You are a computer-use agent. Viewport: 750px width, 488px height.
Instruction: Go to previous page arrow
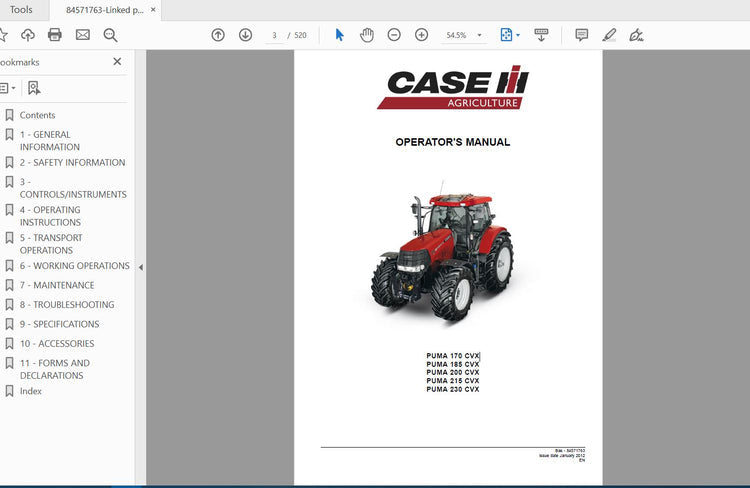tap(218, 35)
